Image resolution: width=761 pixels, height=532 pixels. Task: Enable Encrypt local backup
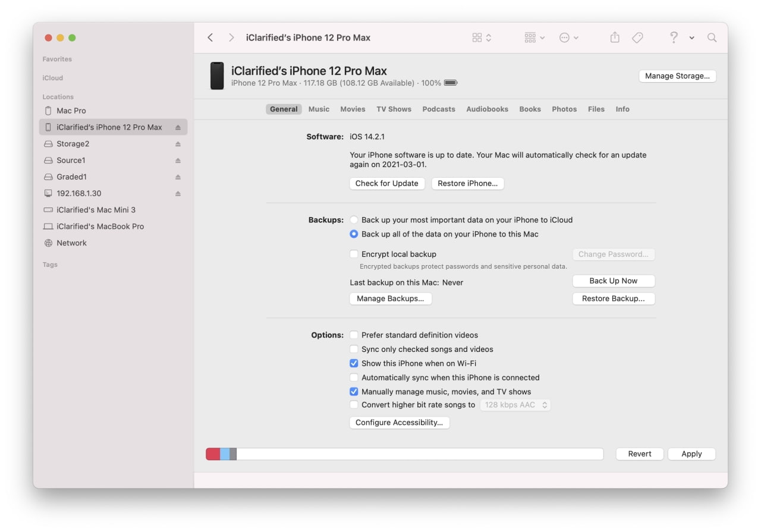tap(354, 254)
